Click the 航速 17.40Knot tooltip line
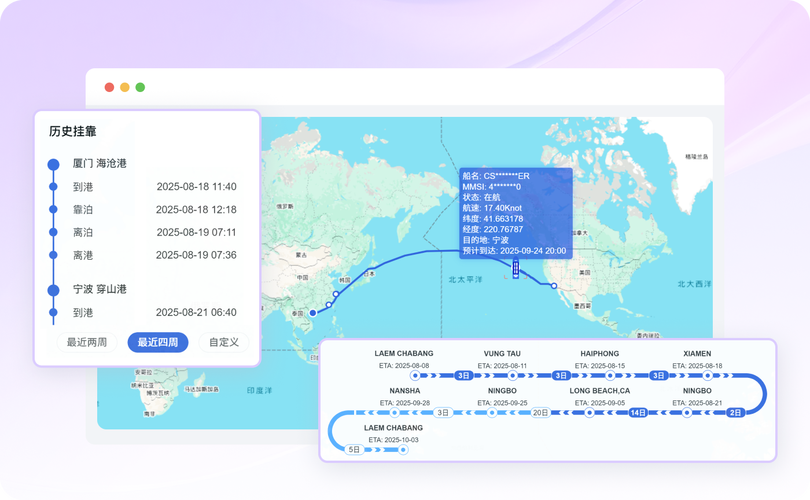The image size is (810, 500). tap(492, 208)
